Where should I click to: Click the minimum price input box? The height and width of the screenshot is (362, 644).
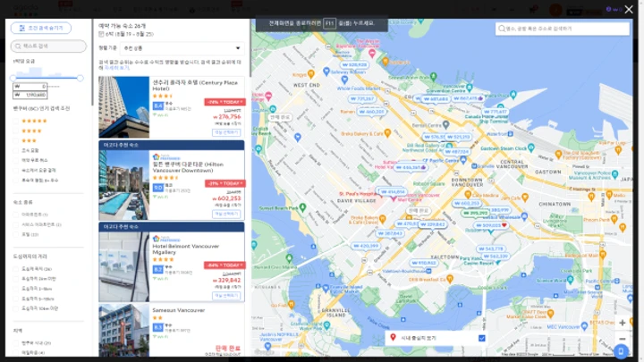pyautogui.click(x=30, y=87)
